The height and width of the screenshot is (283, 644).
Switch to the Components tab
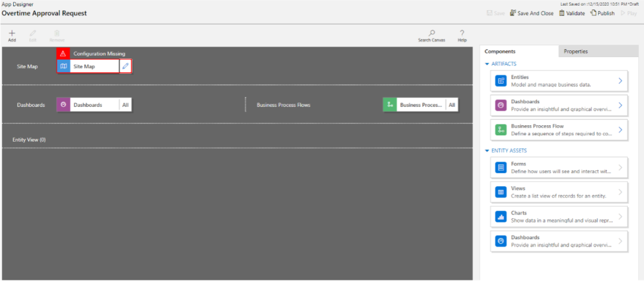click(x=519, y=52)
